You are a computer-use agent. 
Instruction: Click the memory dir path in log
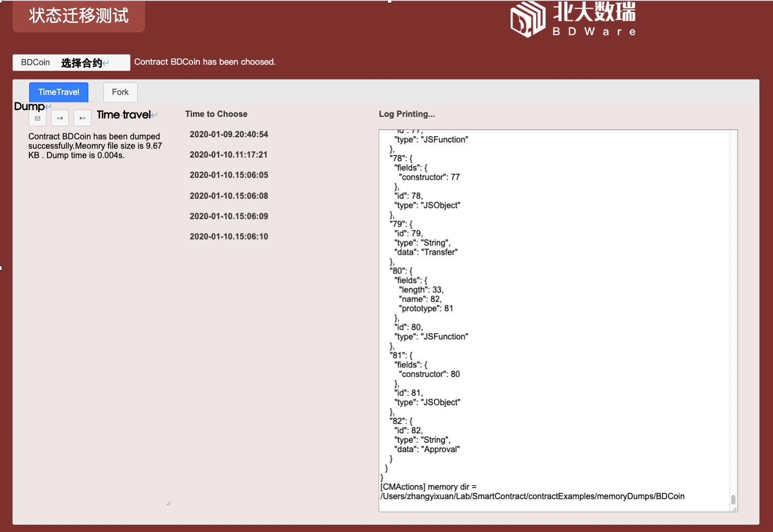(x=532, y=496)
